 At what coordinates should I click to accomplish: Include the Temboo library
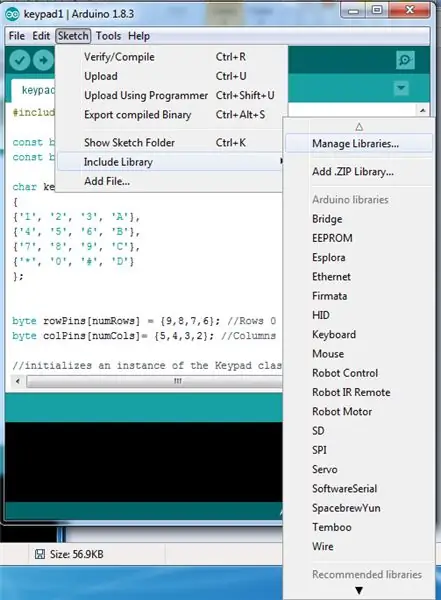coord(359,527)
